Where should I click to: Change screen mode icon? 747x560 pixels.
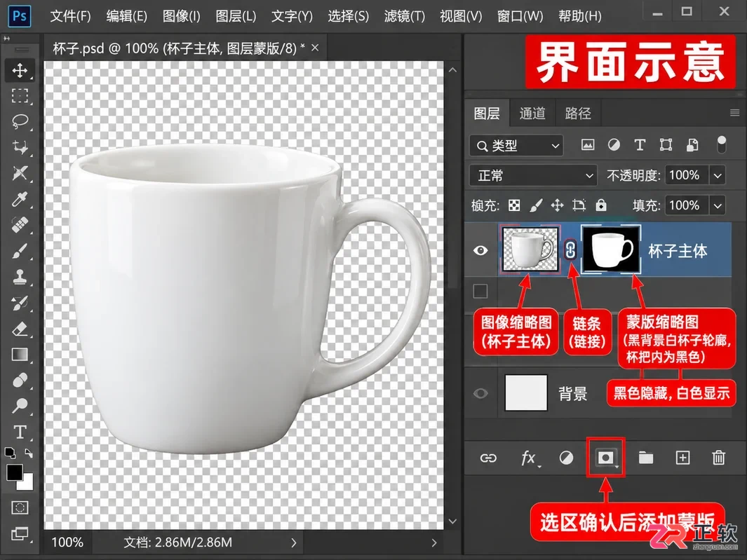tap(20, 533)
